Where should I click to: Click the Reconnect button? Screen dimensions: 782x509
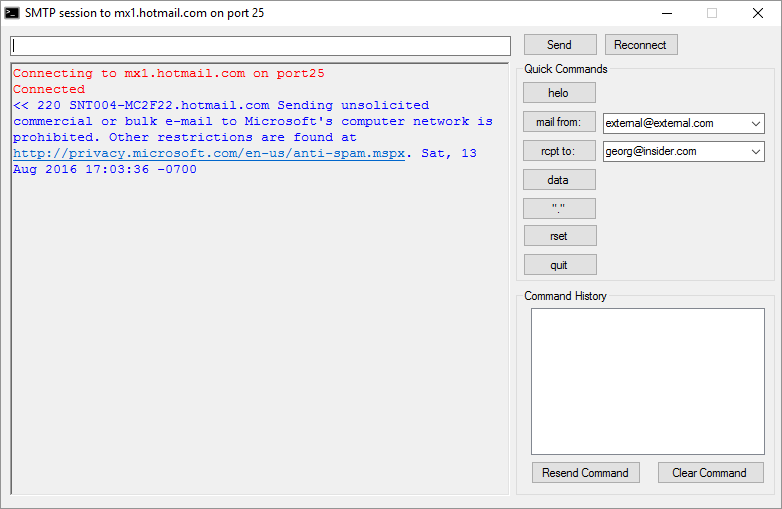(x=641, y=45)
